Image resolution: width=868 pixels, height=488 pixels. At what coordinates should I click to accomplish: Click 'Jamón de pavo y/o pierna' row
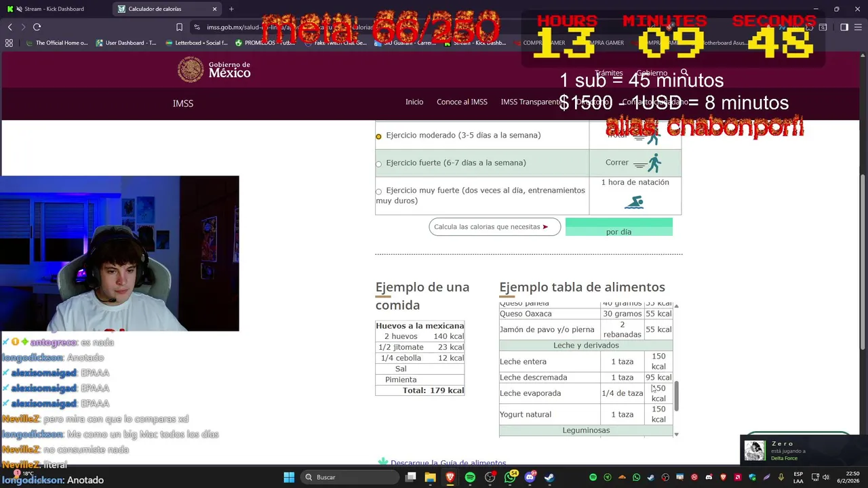[586, 329]
